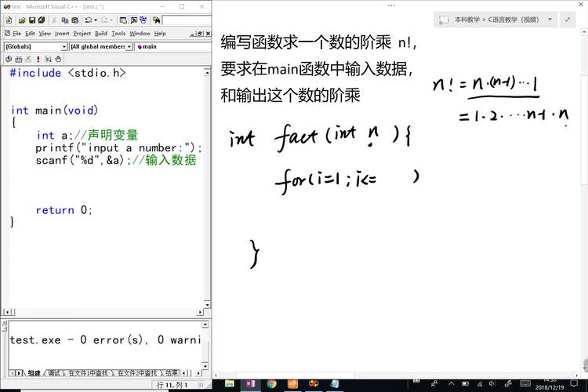Click the notification center icon
The height and width of the screenshot is (392, 588).
[x=574, y=383]
